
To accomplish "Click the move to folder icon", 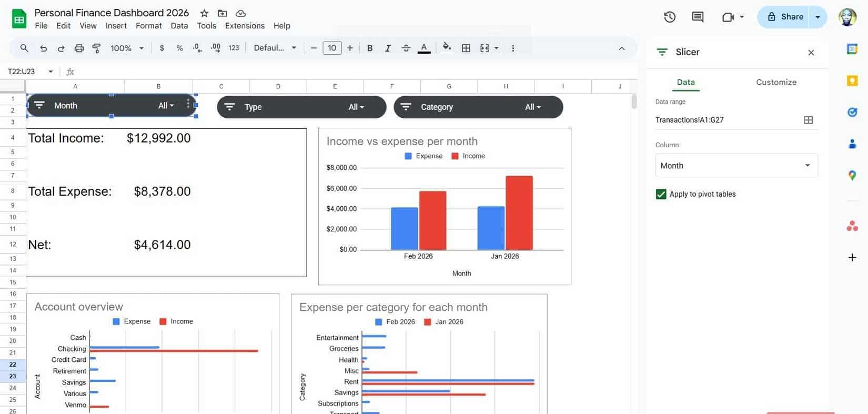I will 223,13.
